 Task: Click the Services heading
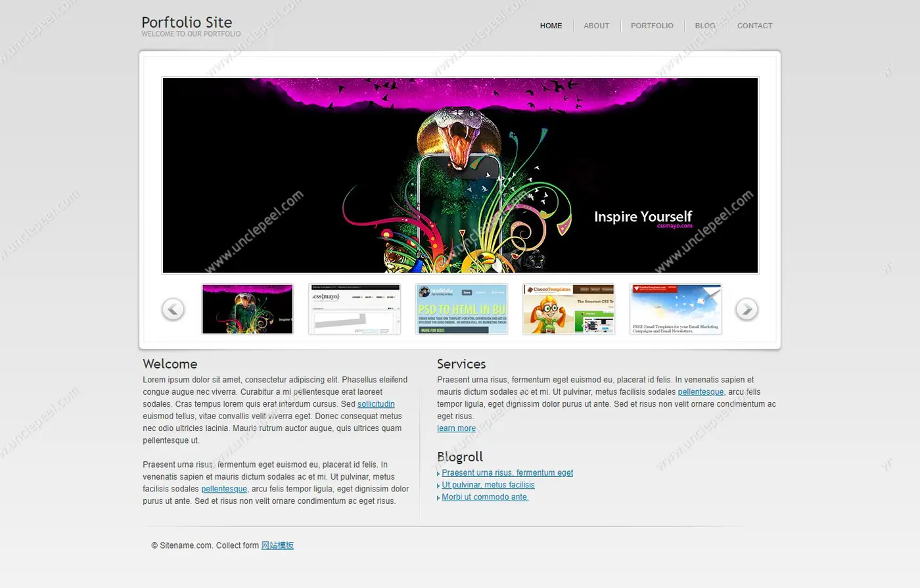pyautogui.click(x=461, y=364)
